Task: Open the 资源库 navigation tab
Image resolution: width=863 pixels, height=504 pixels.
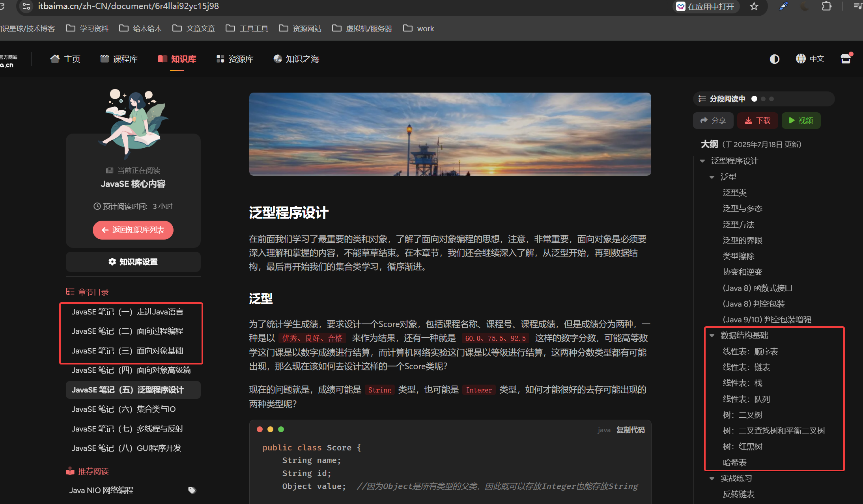Action: [x=235, y=59]
